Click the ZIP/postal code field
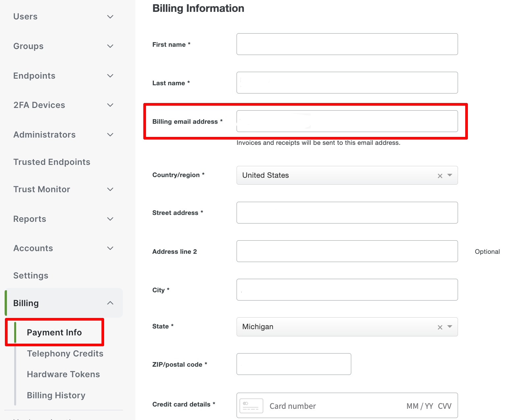The height and width of the screenshot is (420, 514). (x=294, y=364)
